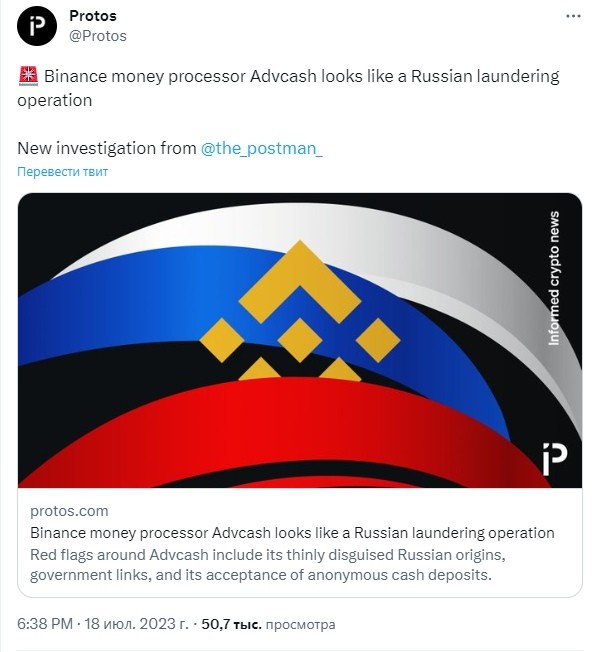Open the 50,7 тыс. просмотра view count
Screen dimensions: 598x652
268,624
